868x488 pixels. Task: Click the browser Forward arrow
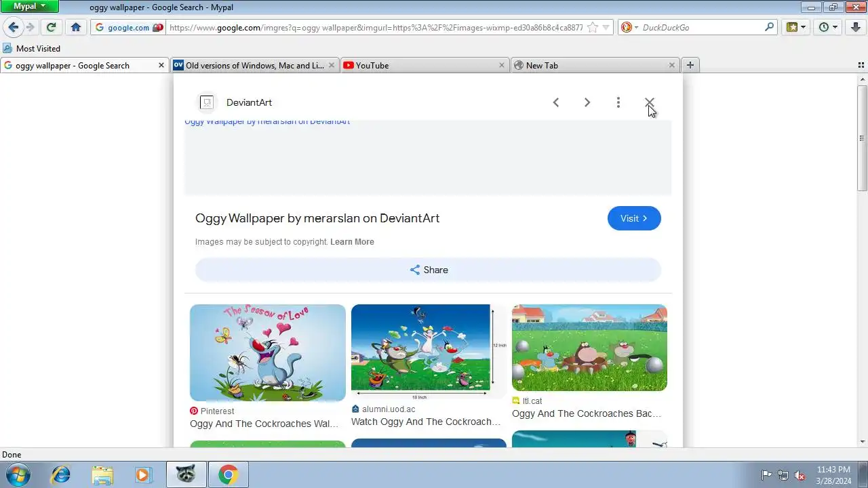pos(30,27)
